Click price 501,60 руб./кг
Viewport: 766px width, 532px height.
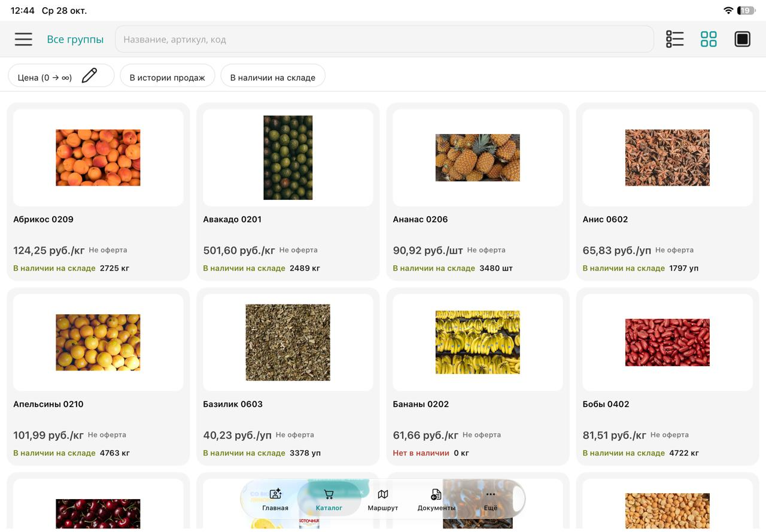click(x=239, y=250)
